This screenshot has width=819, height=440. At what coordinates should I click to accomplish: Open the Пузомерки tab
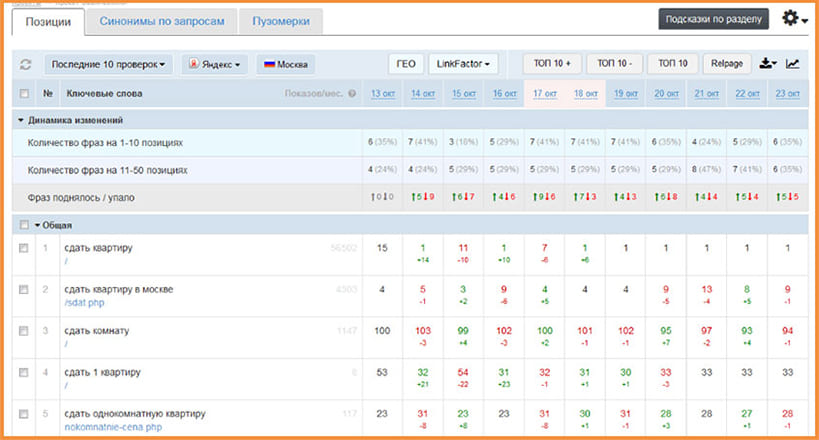tap(281, 21)
